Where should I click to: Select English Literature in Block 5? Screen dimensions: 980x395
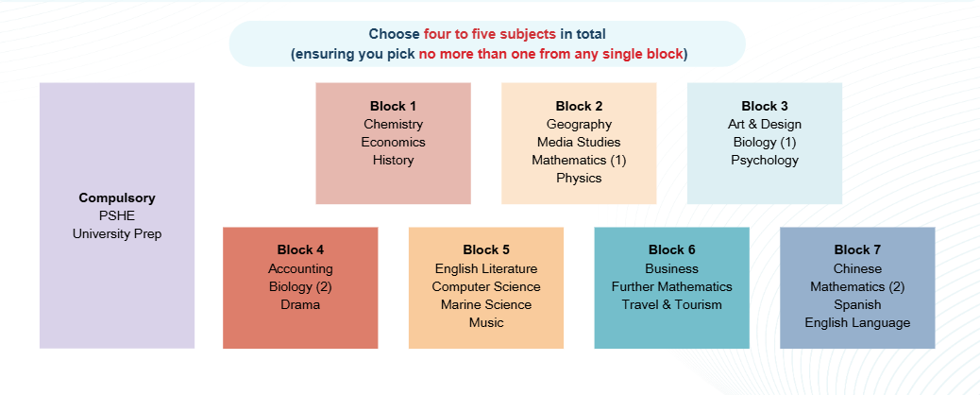pyautogui.click(x=486, y=268)
